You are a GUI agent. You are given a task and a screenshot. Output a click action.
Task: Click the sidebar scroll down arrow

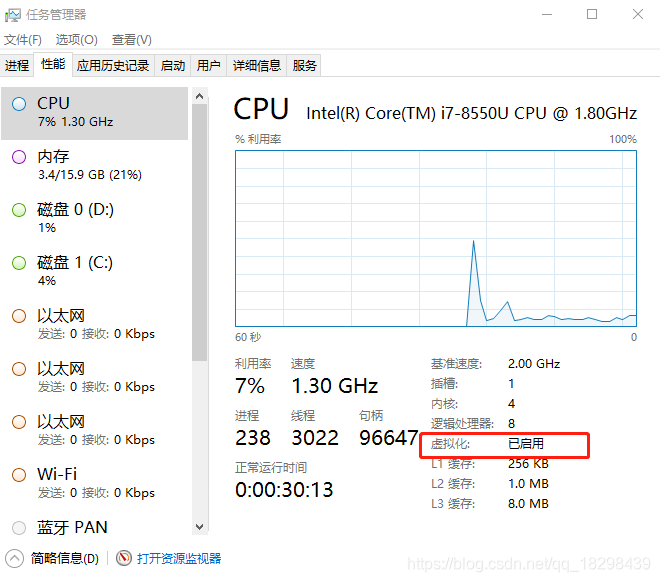200,526
